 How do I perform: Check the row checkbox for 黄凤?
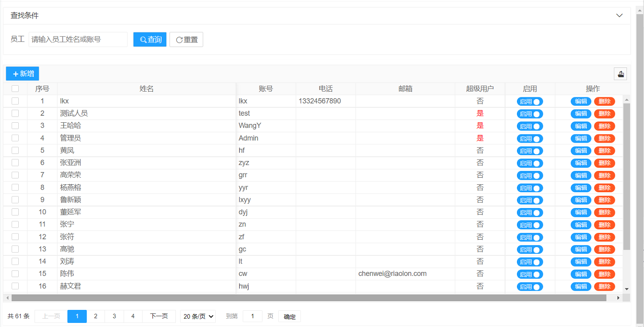(15, 151)
